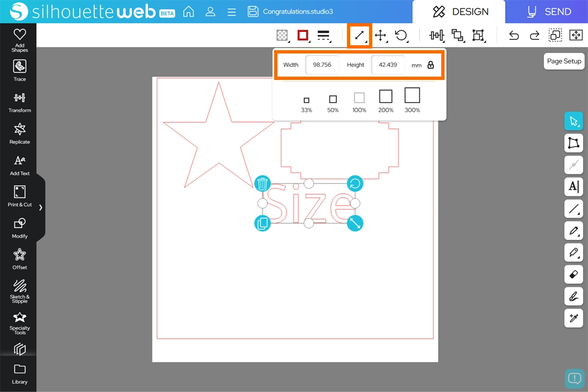Open the Library panel
This screenshot has height=392, width=588.
click(x=19, y=373)
